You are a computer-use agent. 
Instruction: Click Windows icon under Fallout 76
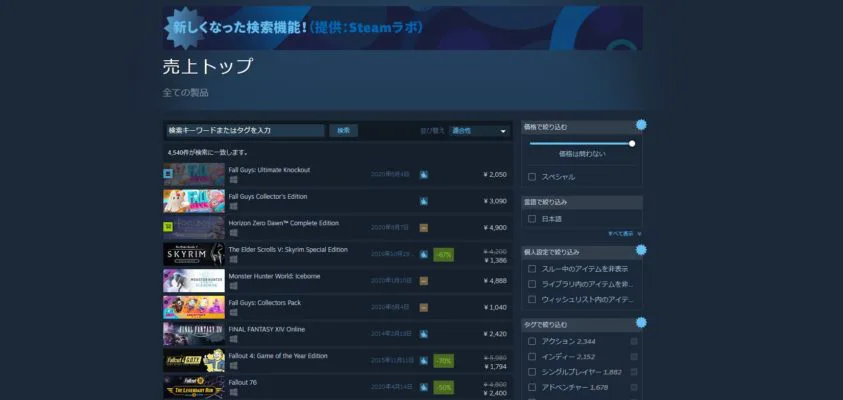tap(233, 392)
